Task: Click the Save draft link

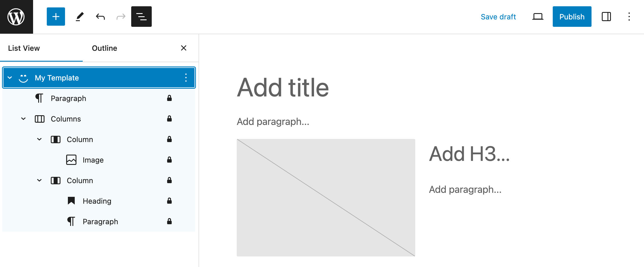Action: point(498,17)
